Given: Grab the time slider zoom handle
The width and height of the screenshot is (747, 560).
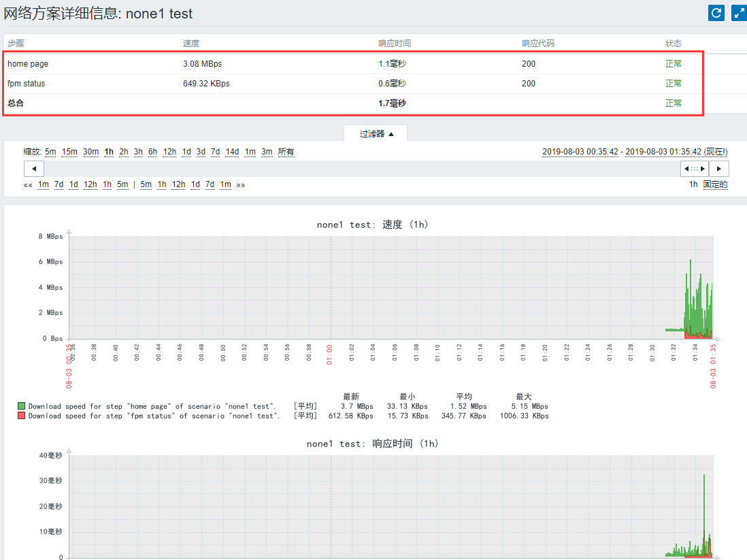Looking at the screenshot, I should 695,169.
